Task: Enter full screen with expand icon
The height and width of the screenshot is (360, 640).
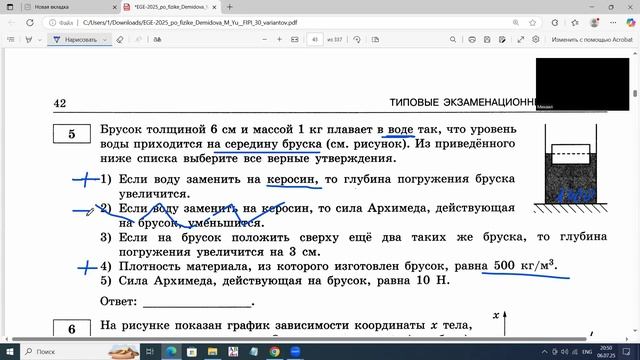Action: pos(521,40)
